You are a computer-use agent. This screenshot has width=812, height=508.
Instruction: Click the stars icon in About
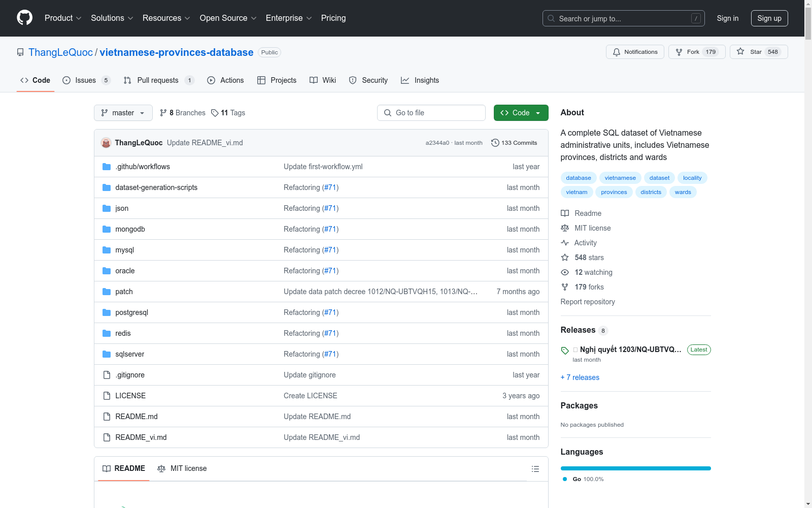tap(565, 258)
